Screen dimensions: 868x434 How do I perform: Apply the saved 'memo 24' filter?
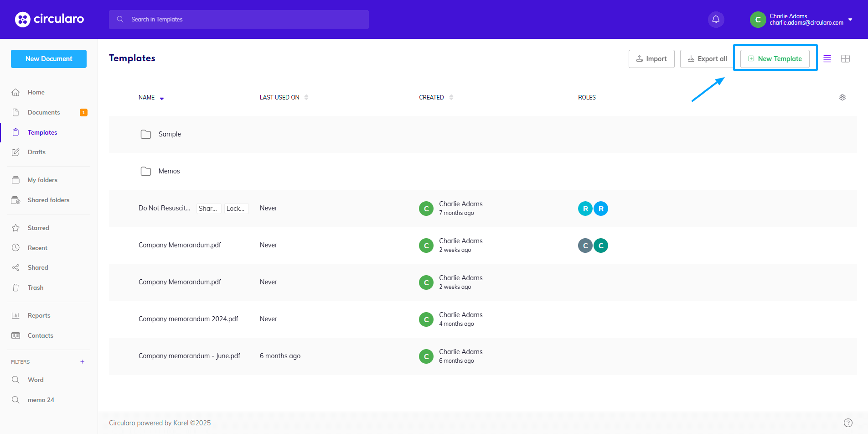pos(41,400)
